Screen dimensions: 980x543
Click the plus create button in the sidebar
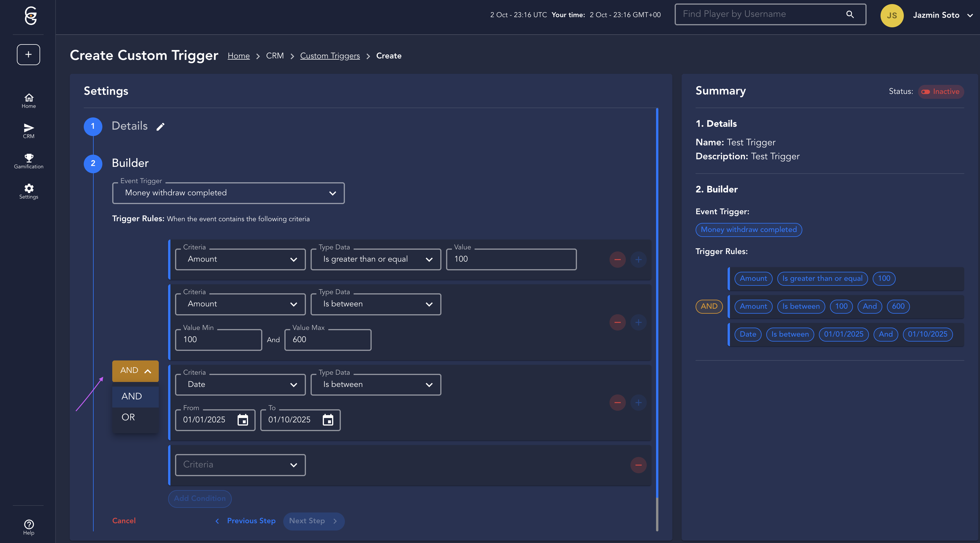(28, 54)
